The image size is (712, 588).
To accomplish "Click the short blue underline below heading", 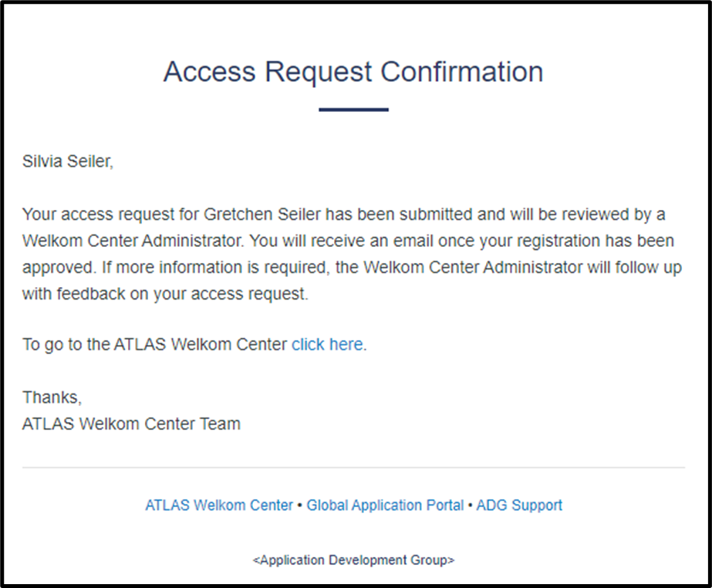I will 353,110.
